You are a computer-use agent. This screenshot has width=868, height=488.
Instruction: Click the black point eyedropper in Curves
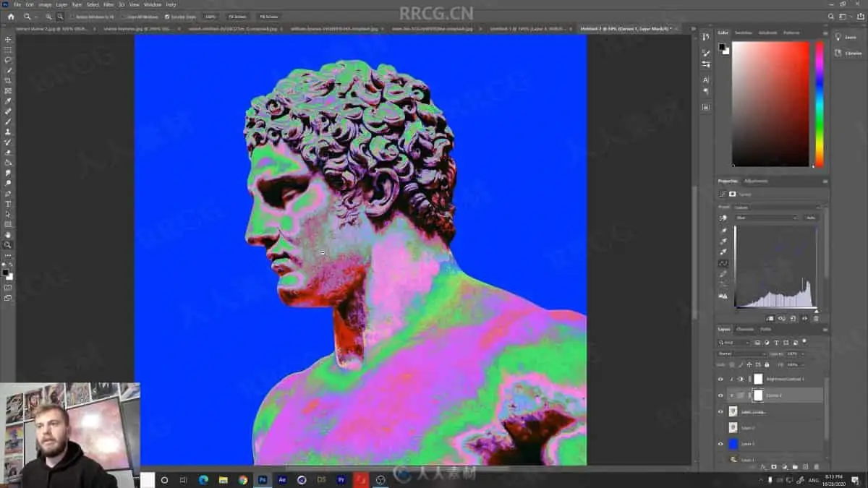coord(723,231)
